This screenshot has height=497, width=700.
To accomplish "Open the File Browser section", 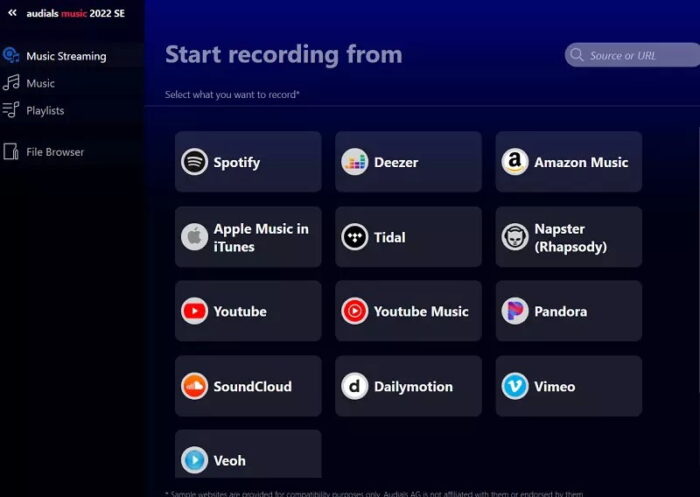I will tap(72, 152).
